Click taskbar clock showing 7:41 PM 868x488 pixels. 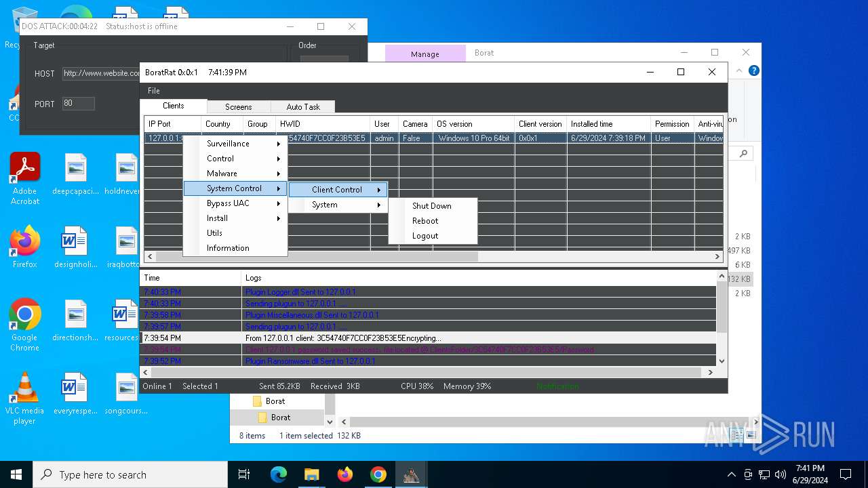tap(810, 474)
